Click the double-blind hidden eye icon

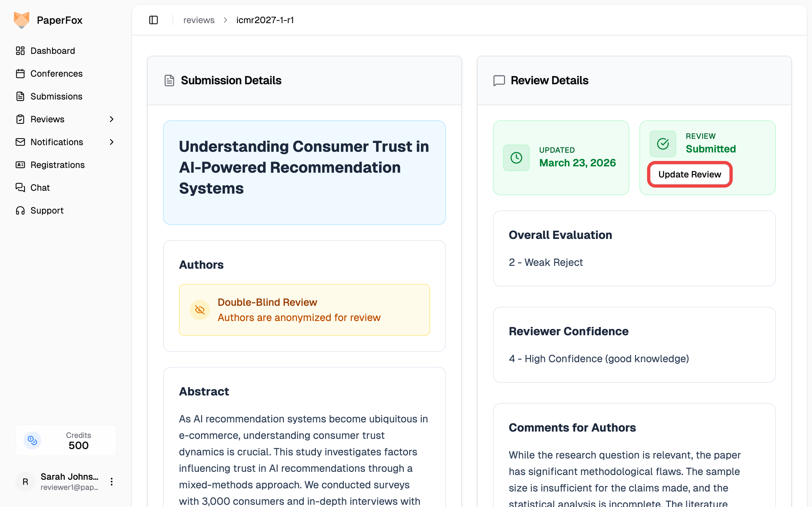click(x=200, y=310)
